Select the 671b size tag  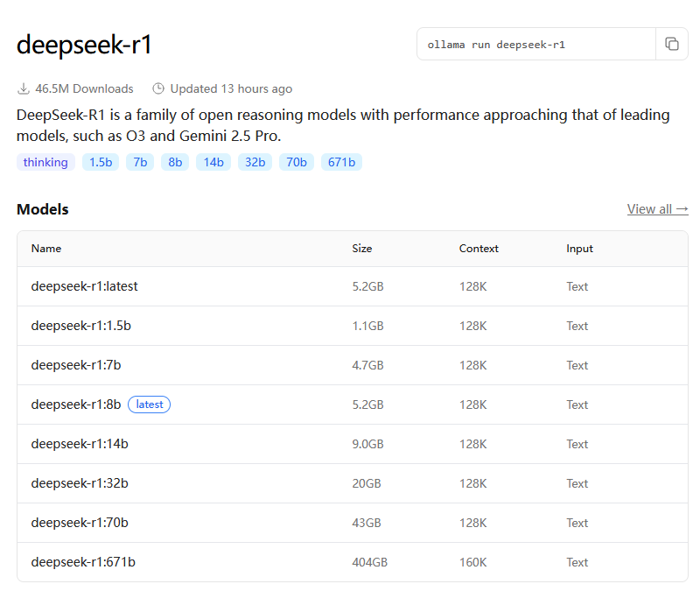(x=341, y=162)
